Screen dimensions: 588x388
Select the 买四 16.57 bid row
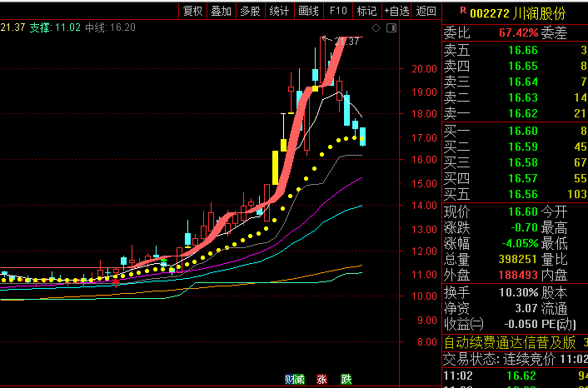(x=516, y=178)
